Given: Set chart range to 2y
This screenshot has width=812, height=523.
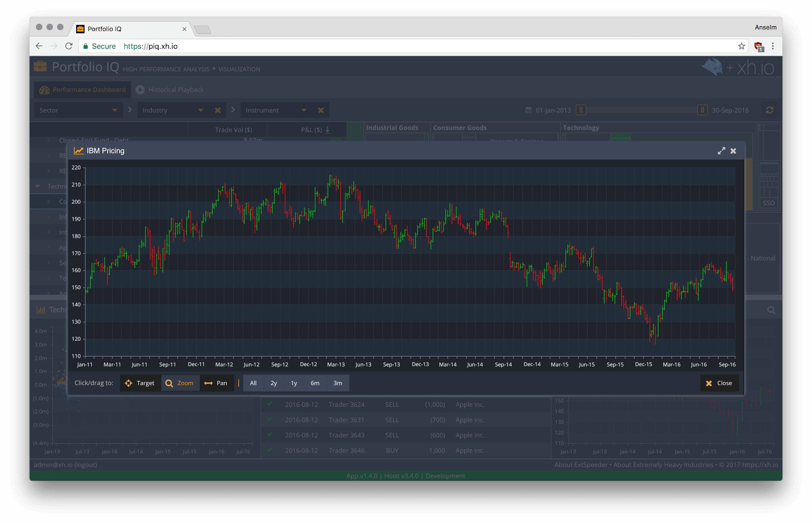Looking at the screenshot, I should (274, 383).
